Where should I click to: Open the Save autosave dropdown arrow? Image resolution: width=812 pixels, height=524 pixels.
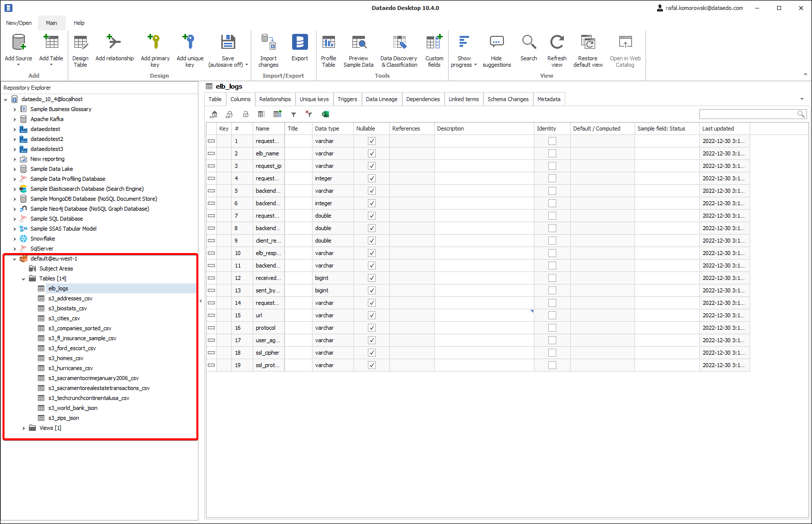pyautogui.click(x=247, y=65)
